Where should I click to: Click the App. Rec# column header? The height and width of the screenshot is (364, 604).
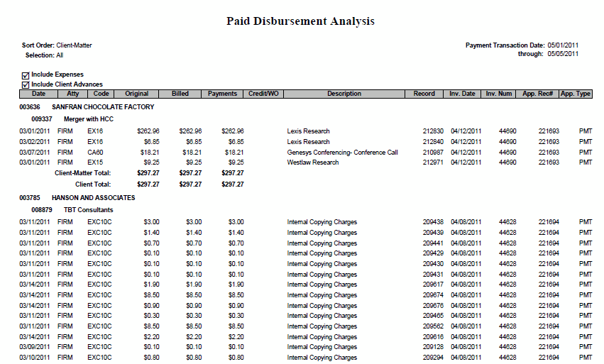538,94
